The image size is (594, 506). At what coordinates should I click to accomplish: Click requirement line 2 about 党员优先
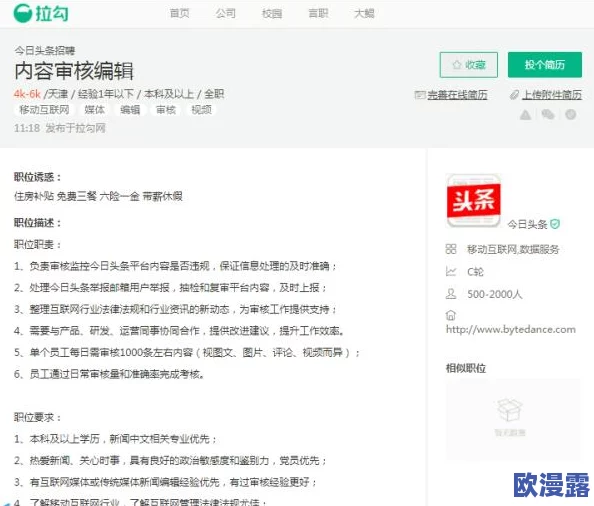coord(170,461)
